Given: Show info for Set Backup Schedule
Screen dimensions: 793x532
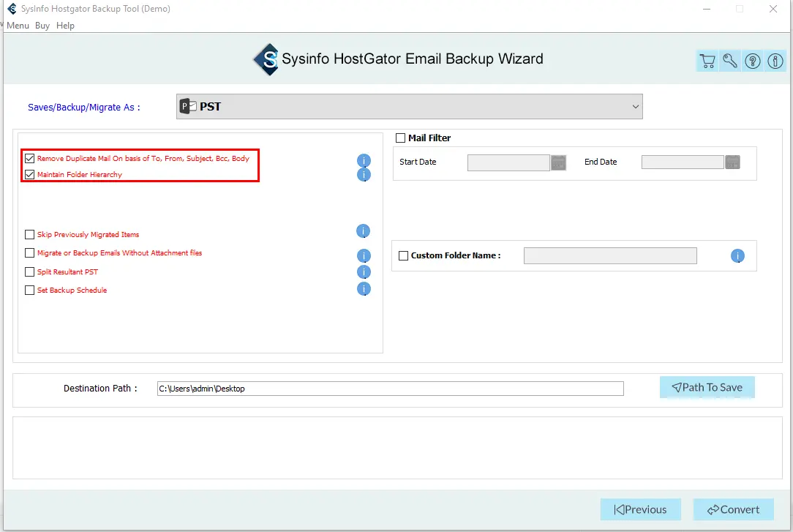Looking at the screenshot, I should (x=364, y=289).
